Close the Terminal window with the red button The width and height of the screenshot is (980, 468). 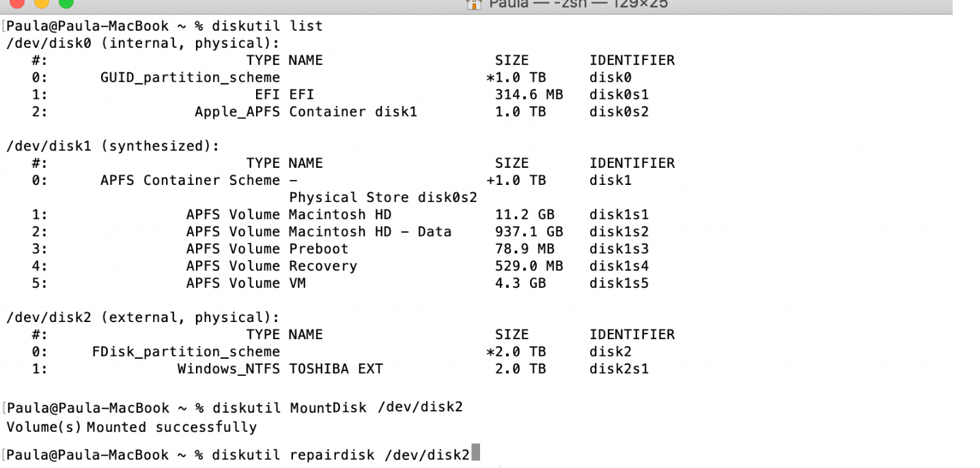tap(14, 3)
